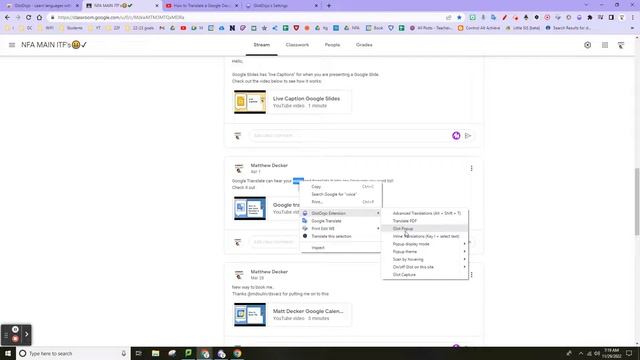Open the taskbar notification center icon
Image resolution: width=640 pixels, height=360 pixels.
629,353
